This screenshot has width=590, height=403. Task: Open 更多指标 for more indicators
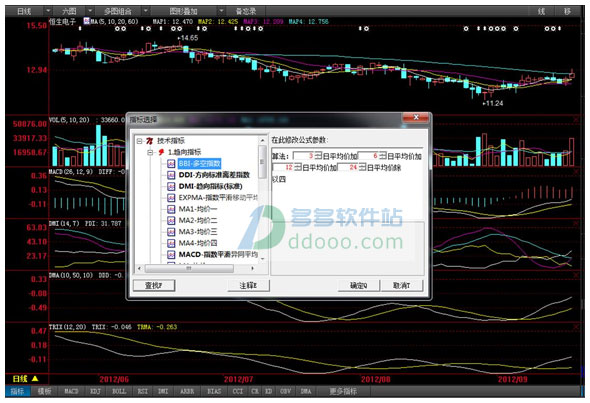click(x=342, y=391)
